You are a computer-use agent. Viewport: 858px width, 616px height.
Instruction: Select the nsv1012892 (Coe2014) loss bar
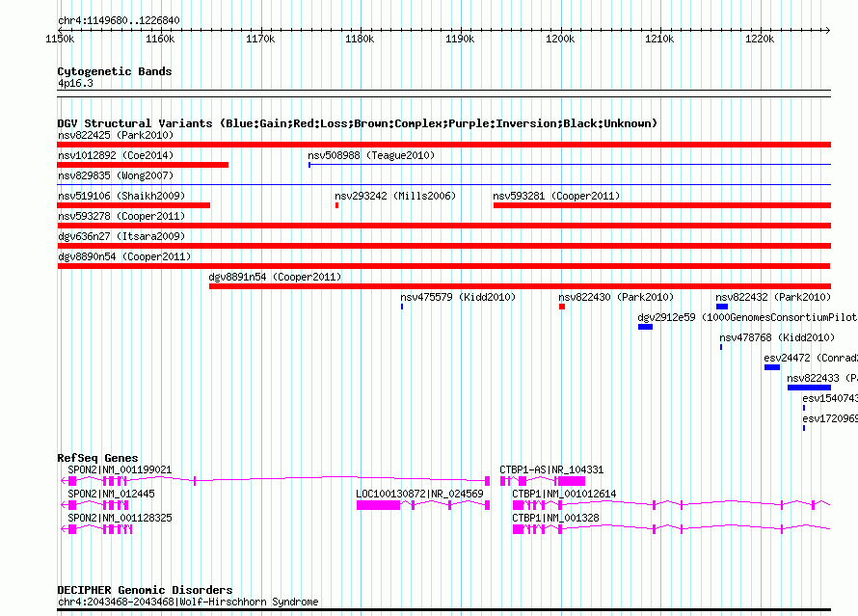pyautogui.click(x=143, y=165)
